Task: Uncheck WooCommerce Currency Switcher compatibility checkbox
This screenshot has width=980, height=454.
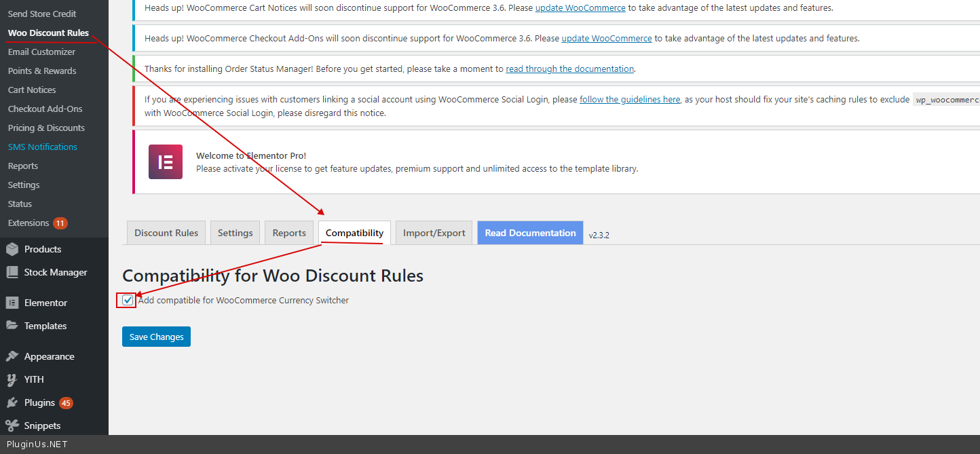Action: (128, 300)
